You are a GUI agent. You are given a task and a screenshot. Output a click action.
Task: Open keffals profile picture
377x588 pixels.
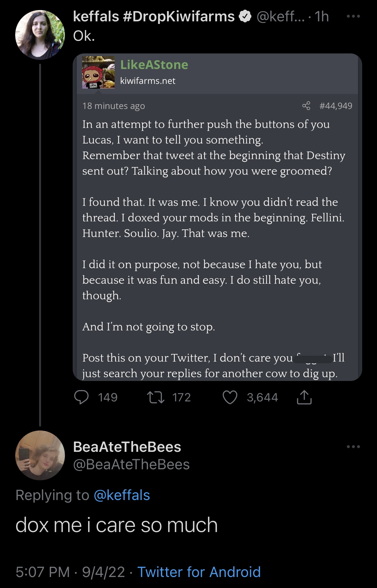coord(40,35)
